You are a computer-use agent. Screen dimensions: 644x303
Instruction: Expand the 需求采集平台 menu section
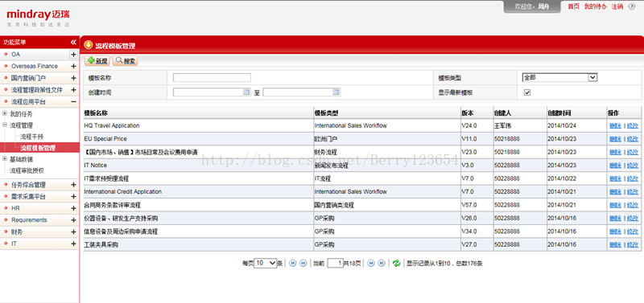(73, 197)
